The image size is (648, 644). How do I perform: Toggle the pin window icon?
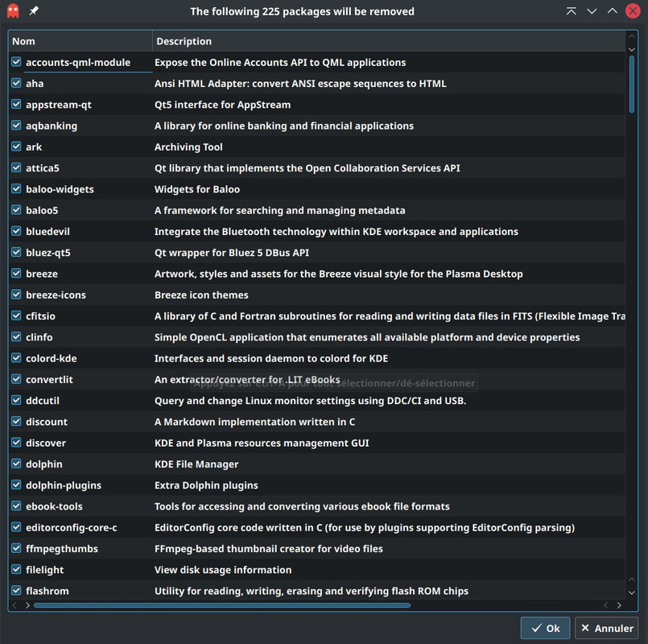[x=34, y=10]
